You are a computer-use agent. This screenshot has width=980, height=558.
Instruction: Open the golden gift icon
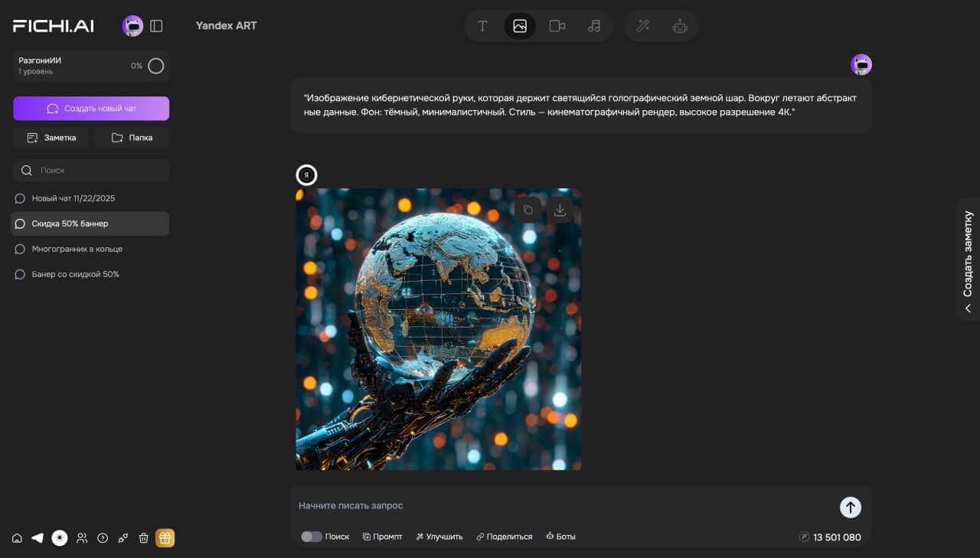(165, 538)
